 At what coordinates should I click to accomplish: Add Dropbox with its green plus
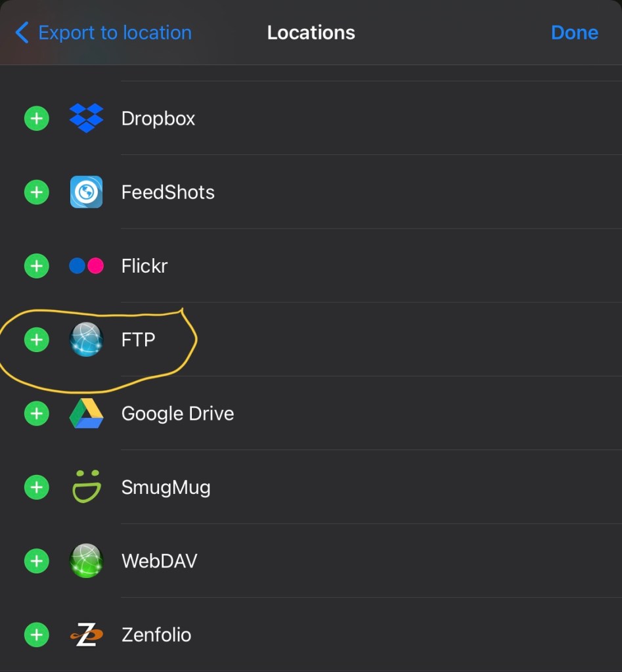[x=37, y=119]
